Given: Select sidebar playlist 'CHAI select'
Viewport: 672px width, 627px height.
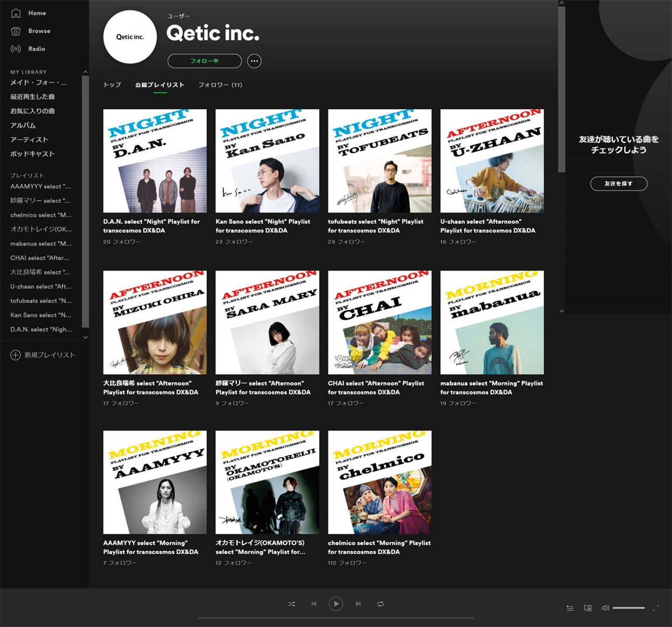Looking at the screenshot, I should click(40, 258).
